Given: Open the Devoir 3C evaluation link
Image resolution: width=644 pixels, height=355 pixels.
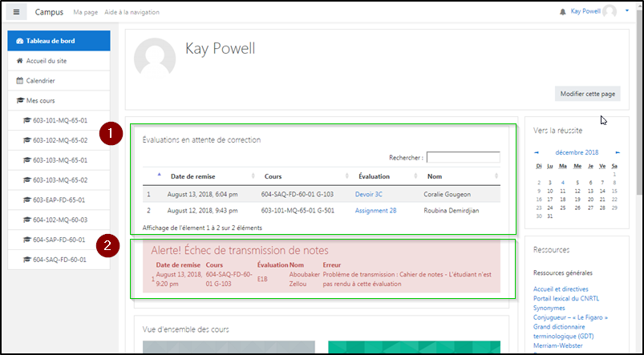Looking at the screenshot, I should click(x=369, y=194).
